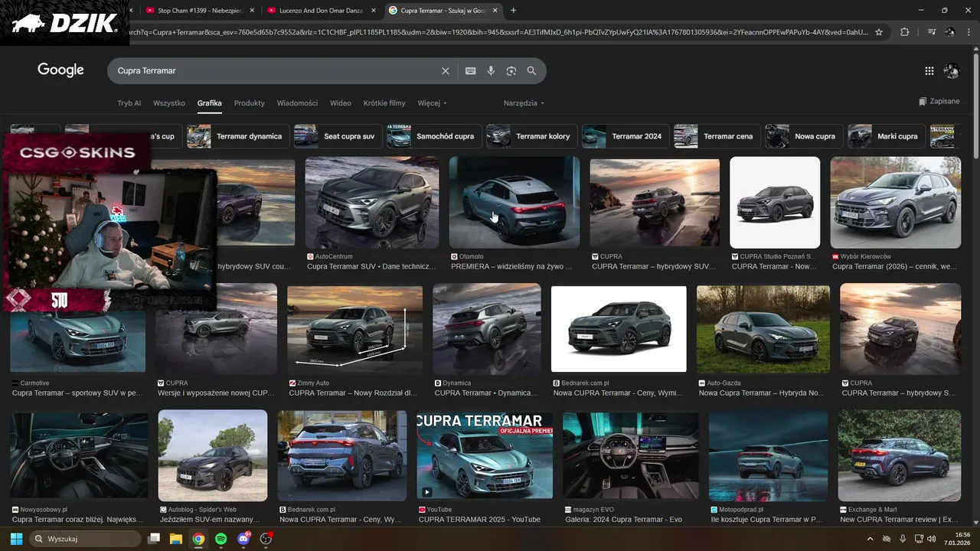980x551 pixels.
Task: Filter by Samochód cupra chip
Action: [x=434, y=136]
